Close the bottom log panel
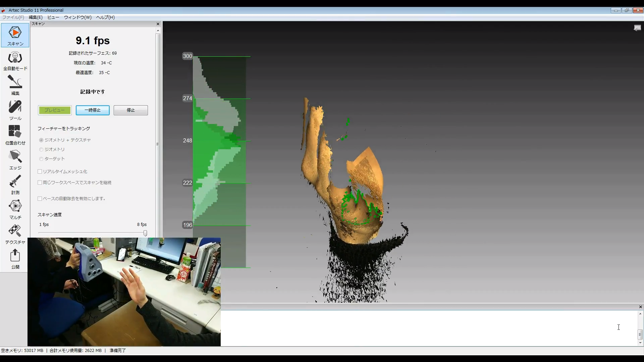 [640, 307]
